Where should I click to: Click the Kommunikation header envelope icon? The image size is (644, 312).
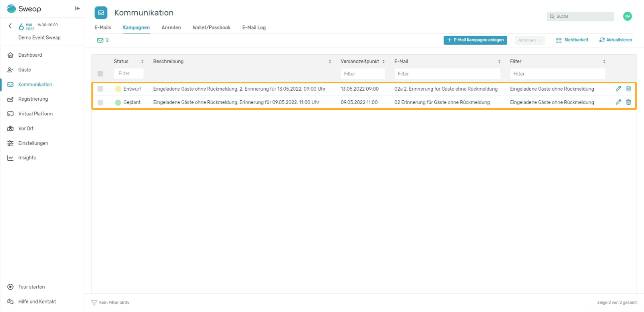(x=101, y=13)
